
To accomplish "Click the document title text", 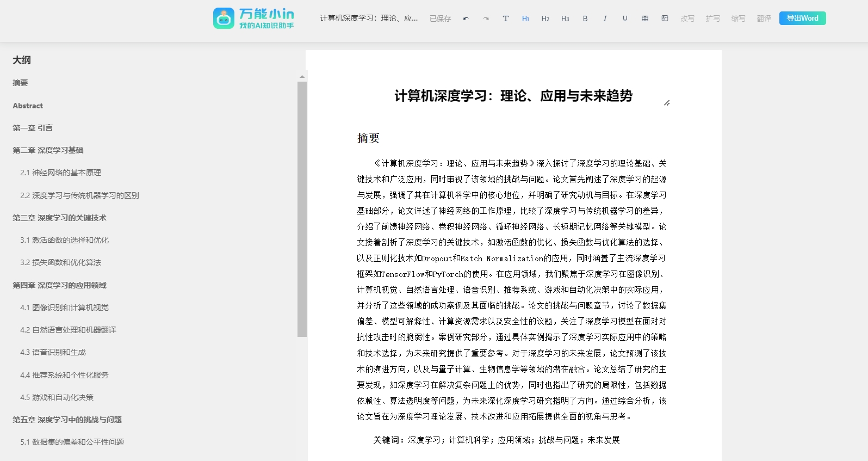I will [x=513, y=96].
